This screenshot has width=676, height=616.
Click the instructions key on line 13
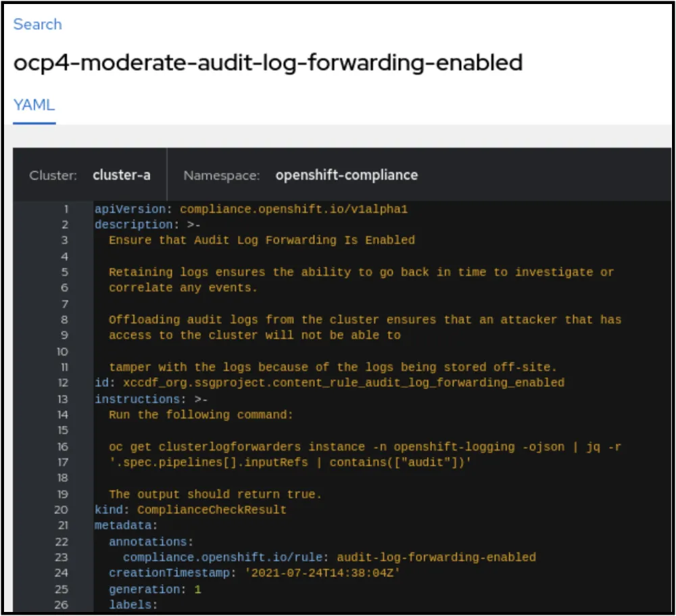[137, 399]
